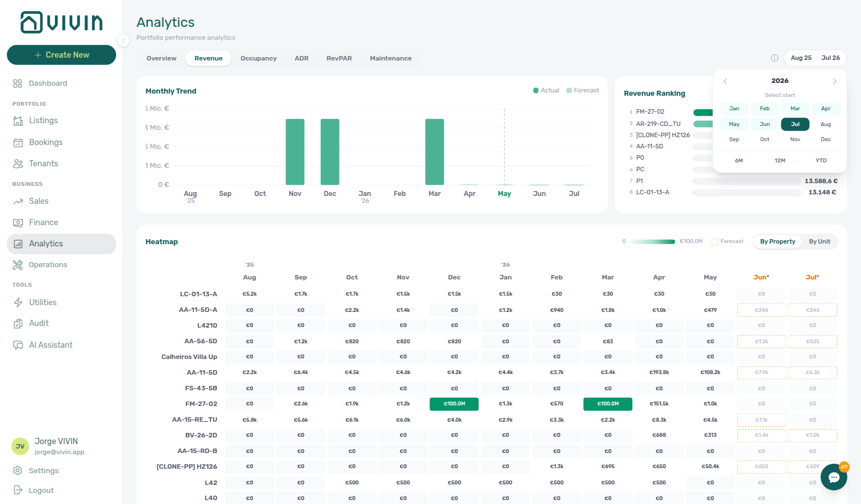The width and height of the screenshot is (861, 504).
Task: Click the Bookings calendar icon
Action: pos(18,142)
